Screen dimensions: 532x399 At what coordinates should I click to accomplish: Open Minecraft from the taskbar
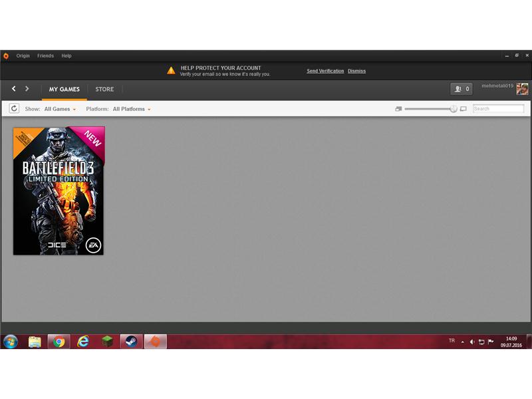pyautogui.click(x=107, y=341)
